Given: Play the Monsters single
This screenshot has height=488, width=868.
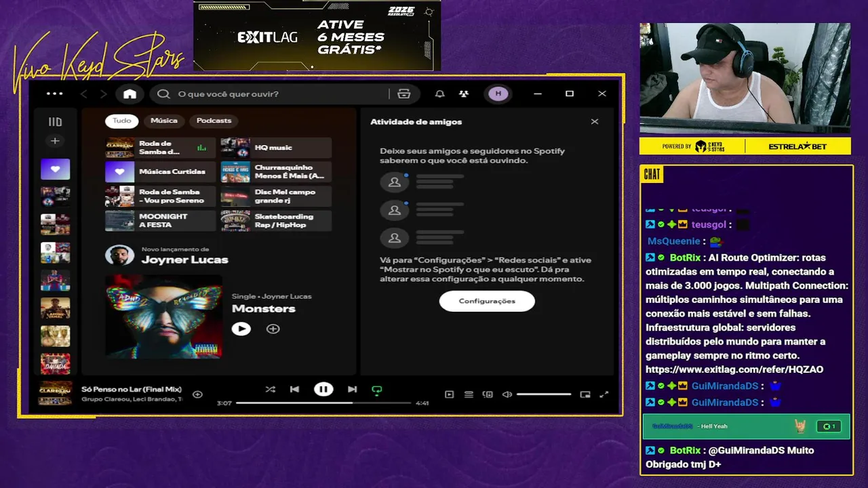Looking at the screenshot, I should pos(241,329).
